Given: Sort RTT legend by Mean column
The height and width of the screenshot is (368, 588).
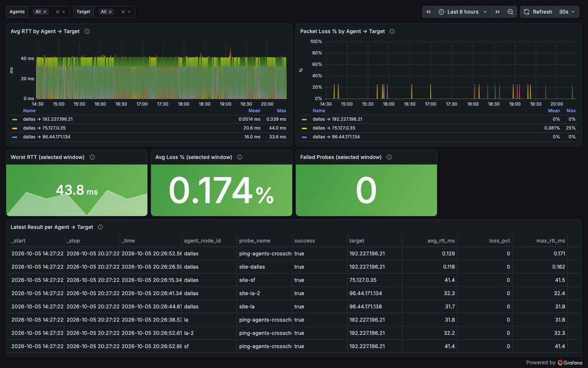Looking at the screenshot, I should pyautogui.click(x=254, y=111).
